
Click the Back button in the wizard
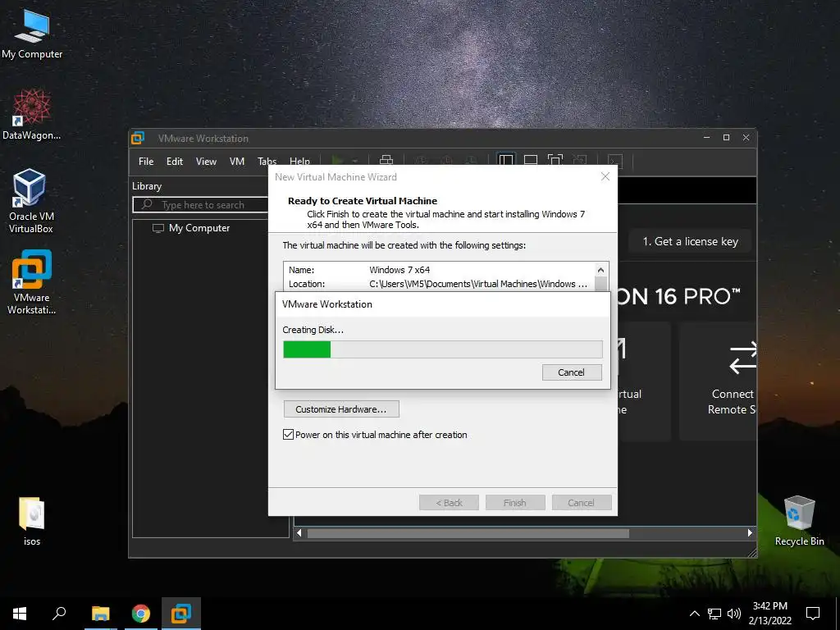click(x=449, y=503)
